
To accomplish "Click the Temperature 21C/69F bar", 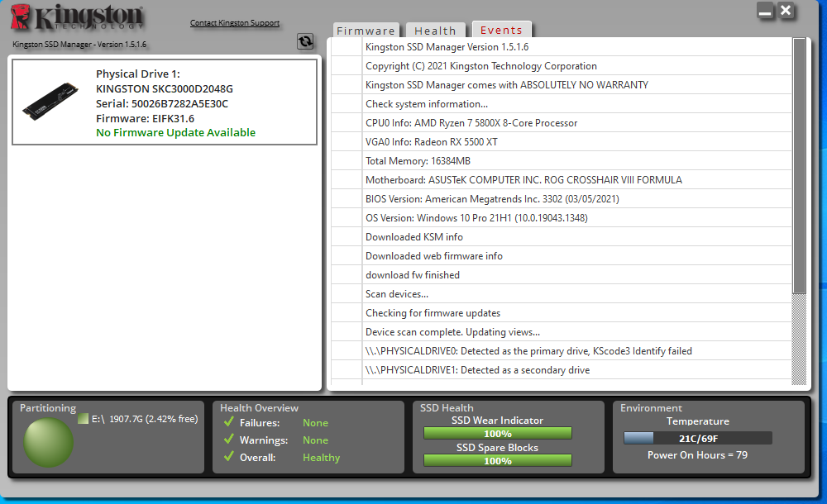I will (x=698, y=438).
